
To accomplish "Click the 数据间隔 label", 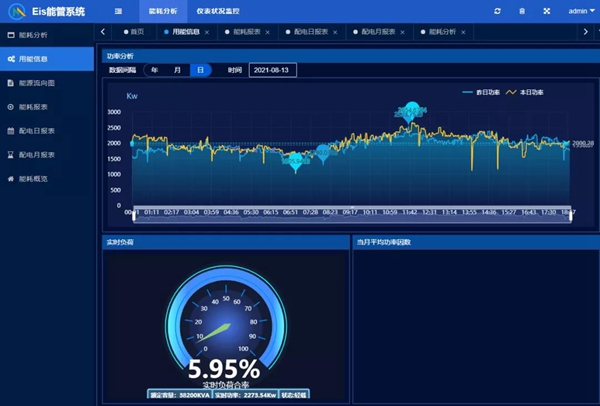I will [122, 70].
